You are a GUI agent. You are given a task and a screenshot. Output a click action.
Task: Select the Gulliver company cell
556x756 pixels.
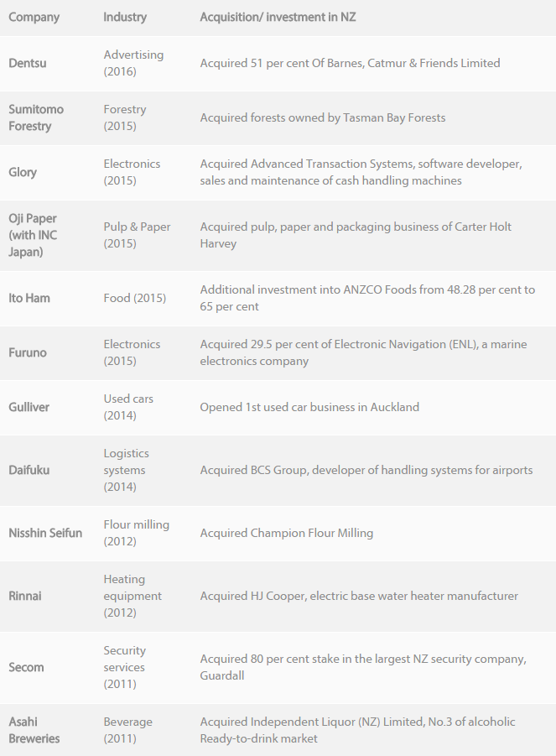29,407
